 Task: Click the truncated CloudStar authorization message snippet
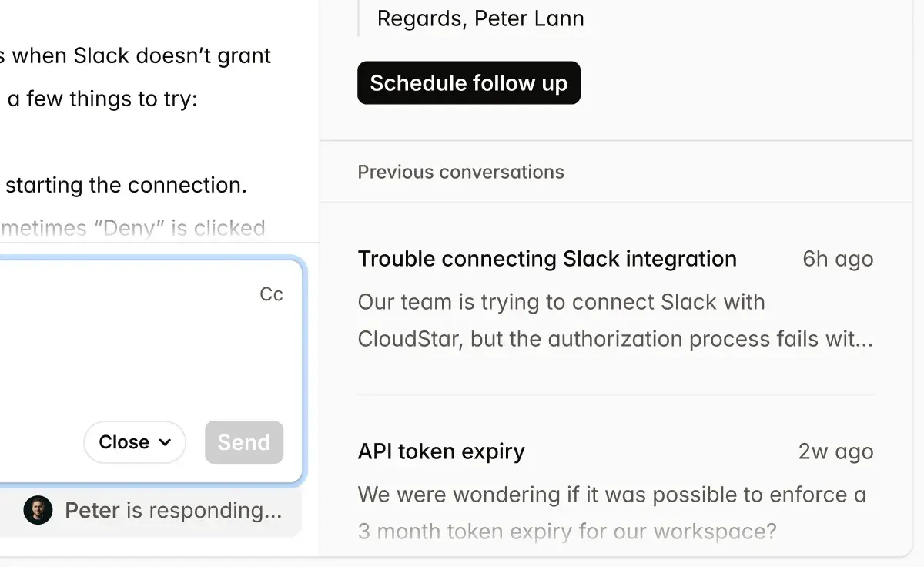[x=614, y=339]
